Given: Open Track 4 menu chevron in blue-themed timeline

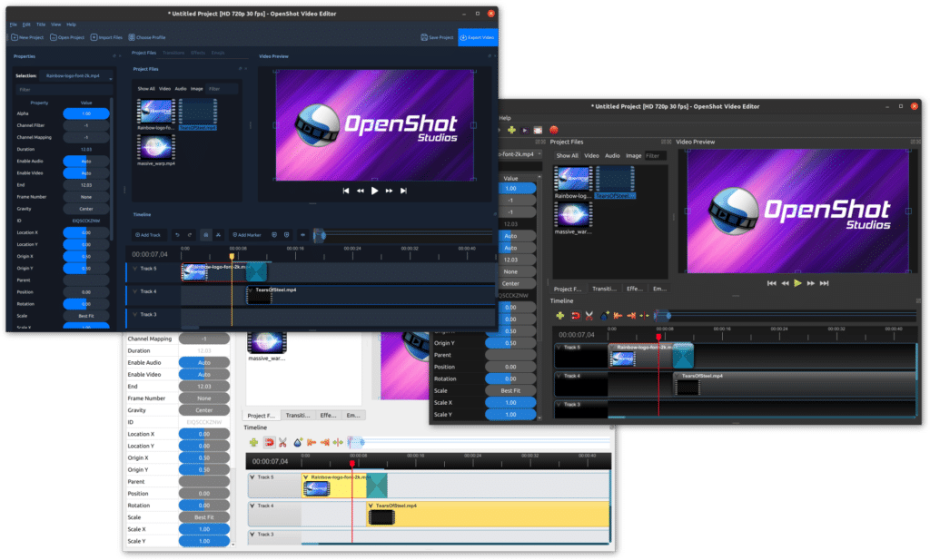Looking at the screenshot, I should point(135,291).
